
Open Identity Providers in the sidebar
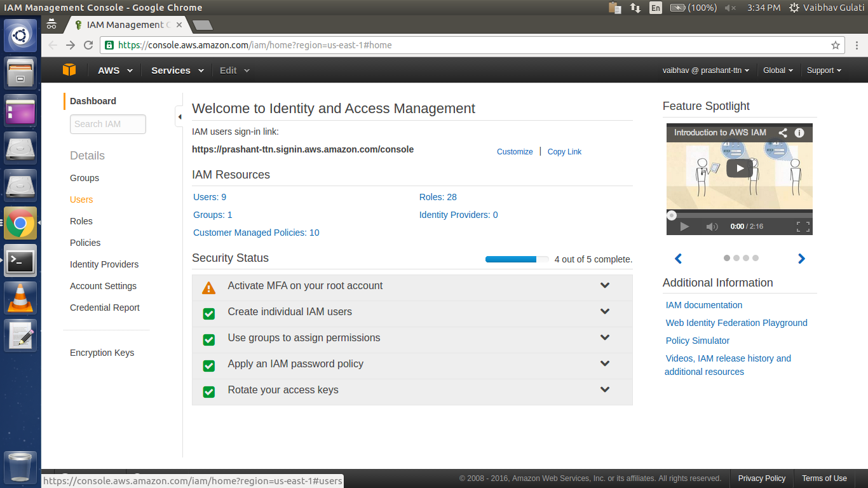(x=104, y=264)
